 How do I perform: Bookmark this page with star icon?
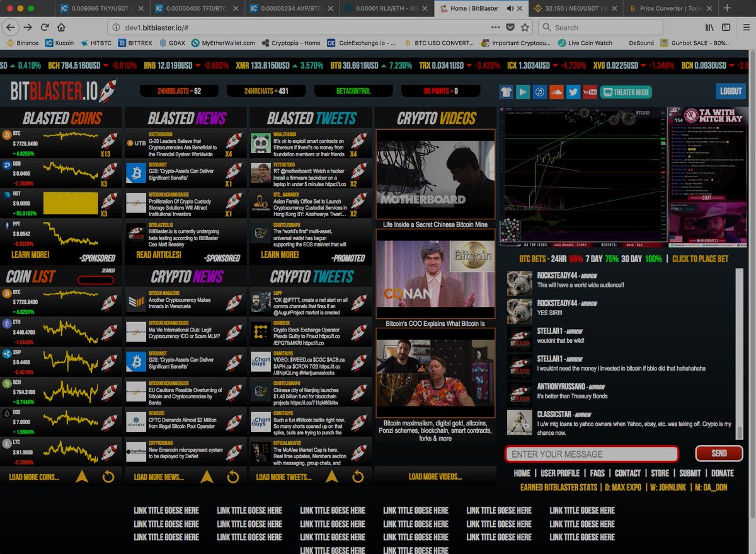pyautogui.click(x=525, y=27)
